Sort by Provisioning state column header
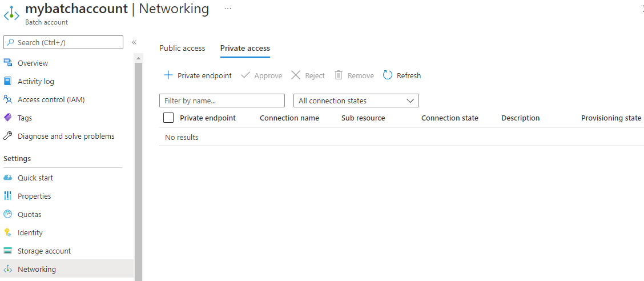The image size is (644, 281). [611, 118]
